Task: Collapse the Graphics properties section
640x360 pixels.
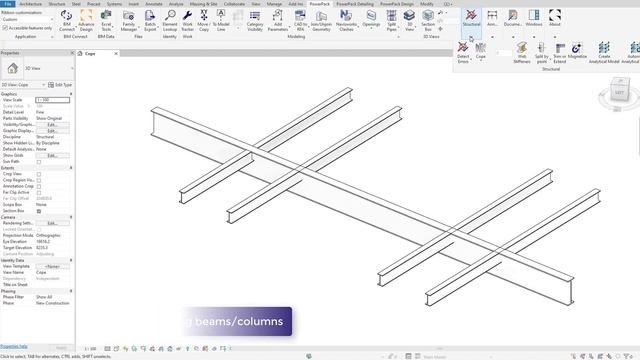Action: tap(71, 94)
